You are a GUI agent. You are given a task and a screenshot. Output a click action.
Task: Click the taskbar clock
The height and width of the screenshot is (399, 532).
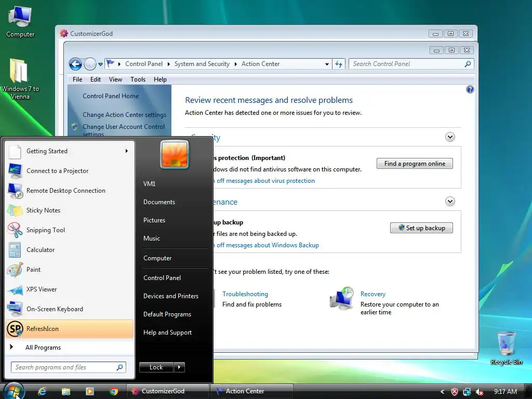[x=505, y=392]
